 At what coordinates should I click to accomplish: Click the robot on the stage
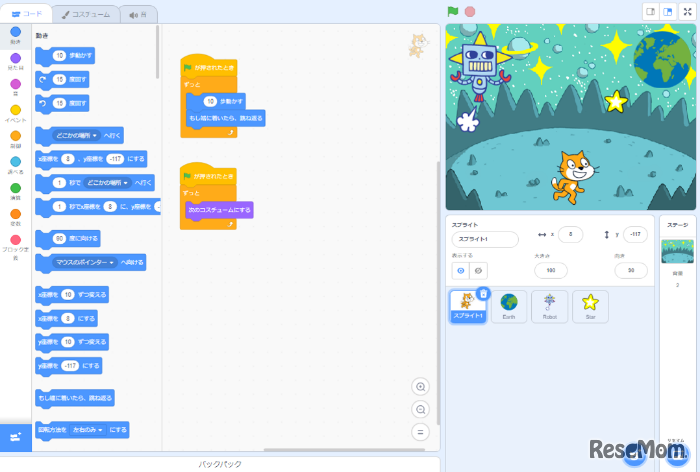480,67
